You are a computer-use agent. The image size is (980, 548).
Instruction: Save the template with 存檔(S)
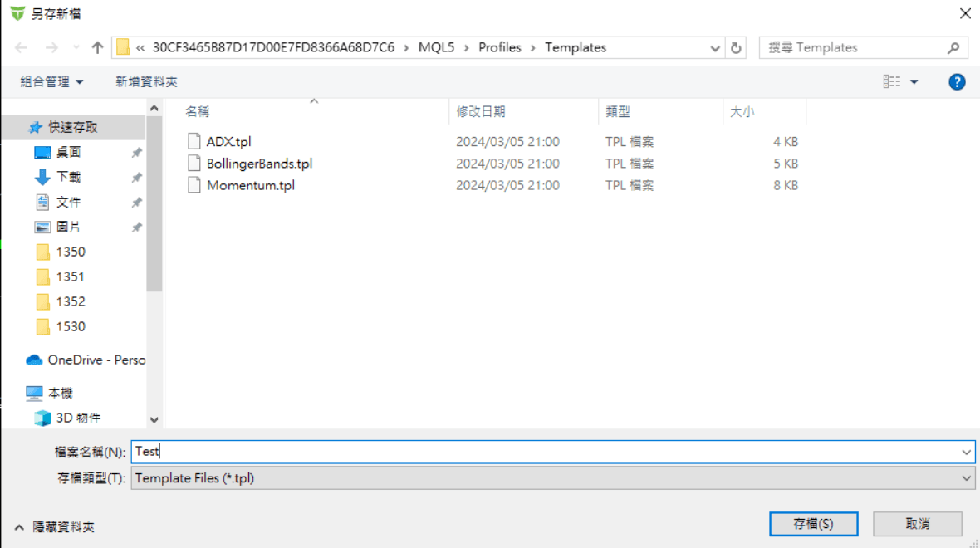coord(813,524)
